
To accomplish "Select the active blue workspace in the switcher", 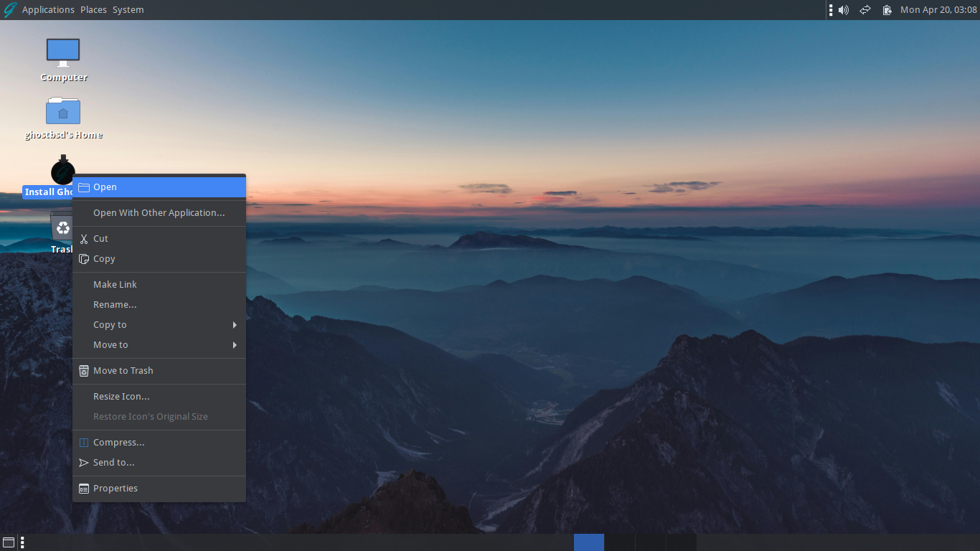I will pyautogui.click(x=588, y=542).
